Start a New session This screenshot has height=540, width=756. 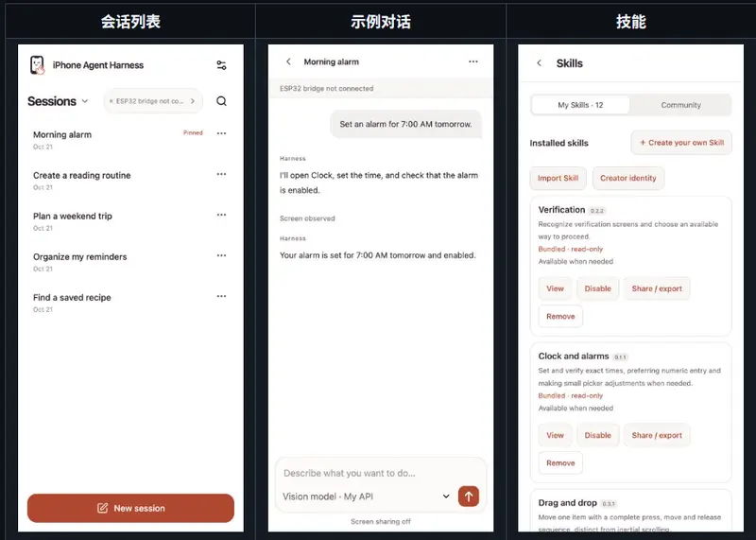[130, 508]
